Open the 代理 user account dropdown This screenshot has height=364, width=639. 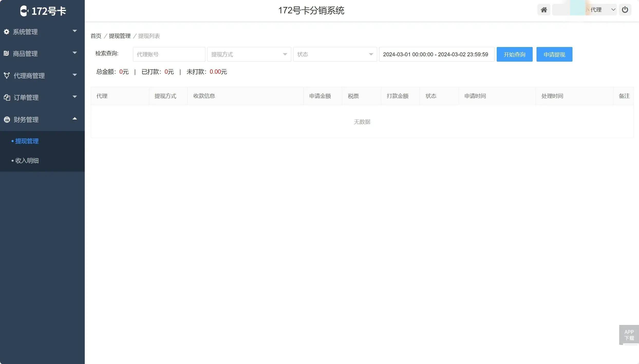[x=584, y=10]
